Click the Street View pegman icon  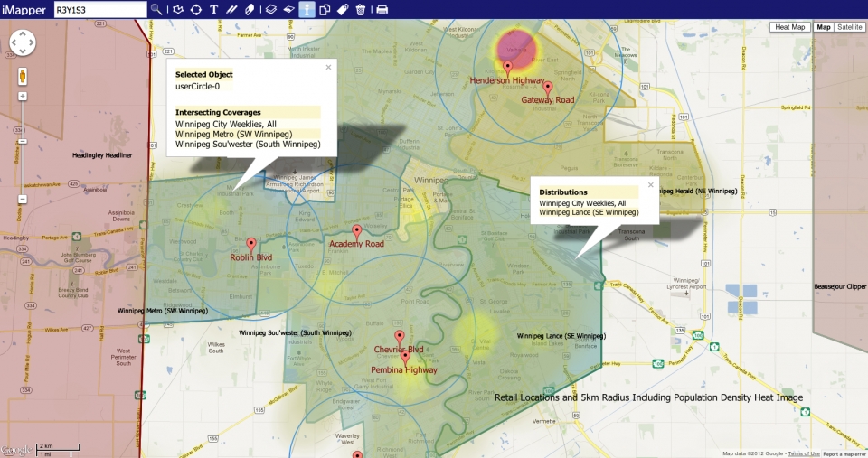[23, 76]
